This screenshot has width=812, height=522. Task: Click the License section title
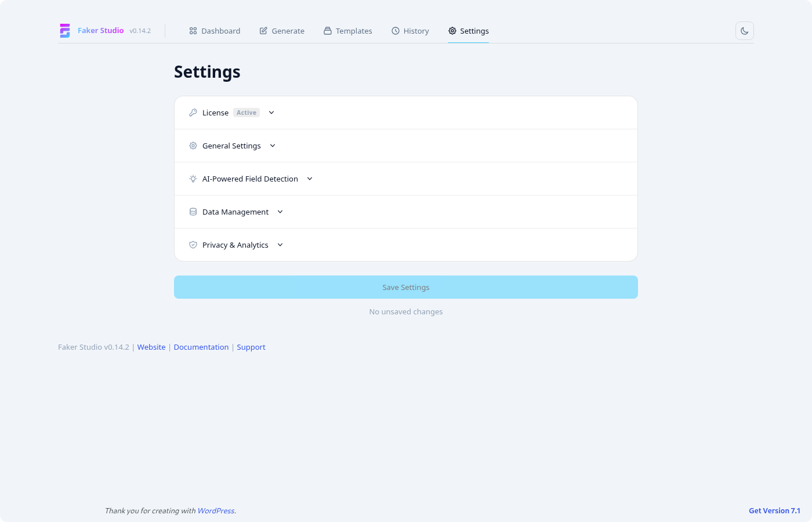coord(215,113)
